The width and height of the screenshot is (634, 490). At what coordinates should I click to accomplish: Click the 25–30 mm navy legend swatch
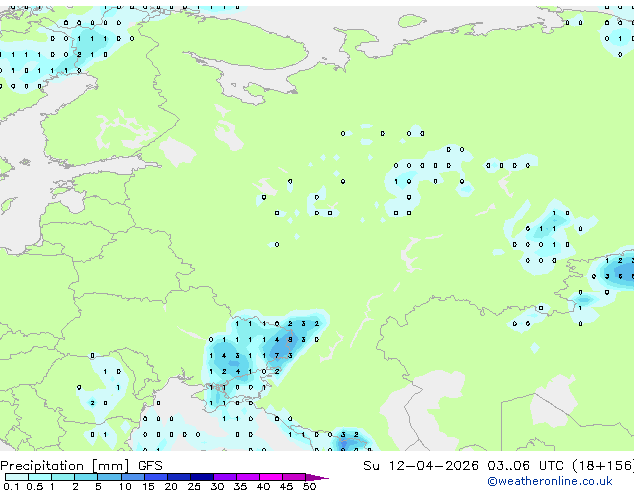[x=202, y=477]
